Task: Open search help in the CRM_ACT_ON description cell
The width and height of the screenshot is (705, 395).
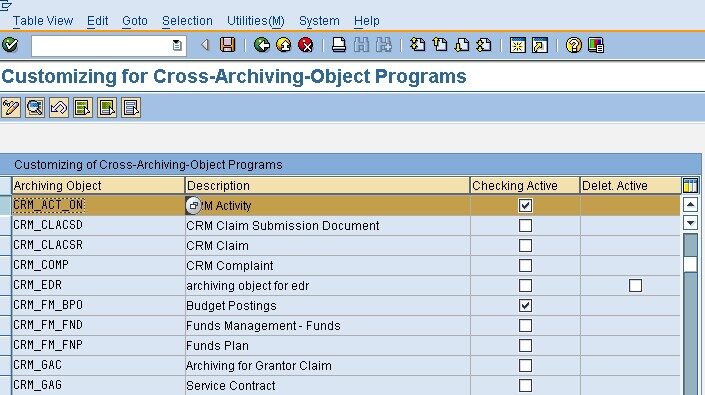Action: point(193,205)
